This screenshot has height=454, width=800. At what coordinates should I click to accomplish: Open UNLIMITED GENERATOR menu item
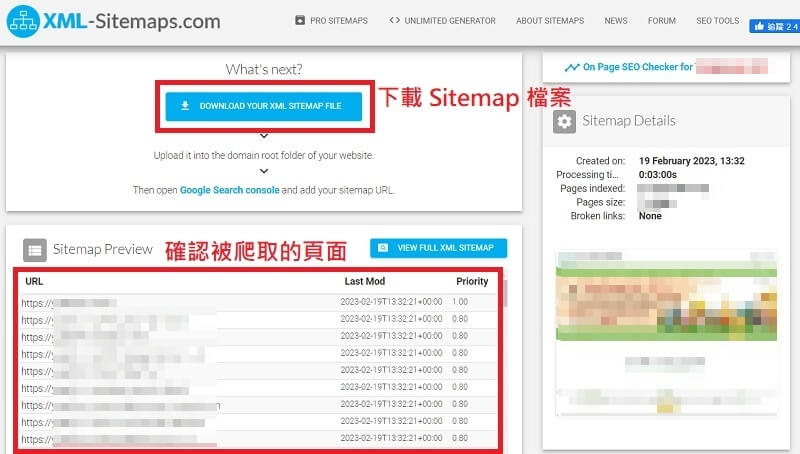(x=449, y=21)
